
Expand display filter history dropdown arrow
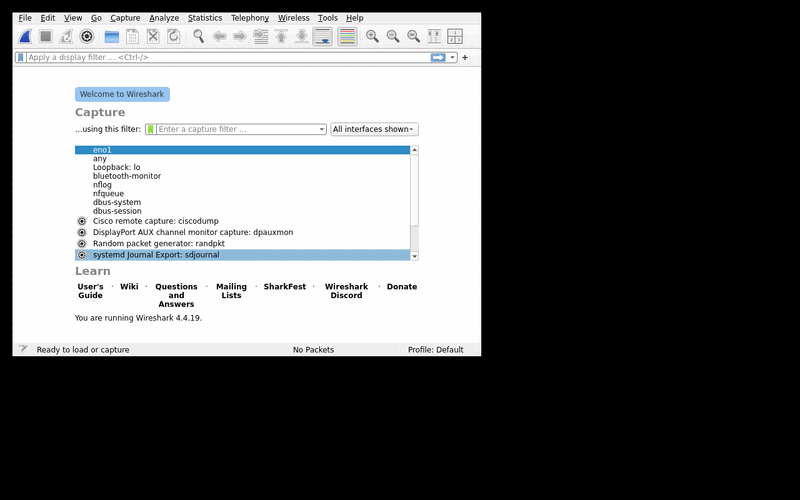[452, 58]
